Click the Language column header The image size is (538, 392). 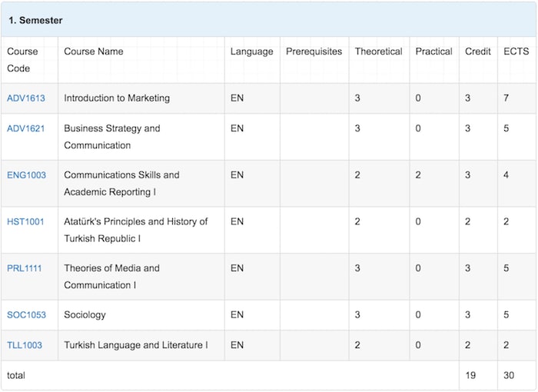[x=252, y=51]
